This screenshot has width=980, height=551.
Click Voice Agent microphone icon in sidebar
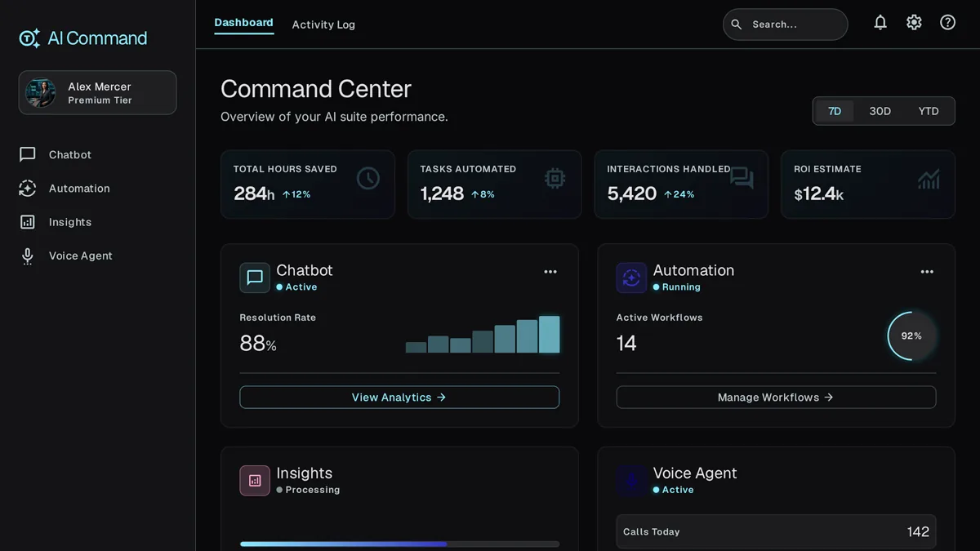coord(28,256)
